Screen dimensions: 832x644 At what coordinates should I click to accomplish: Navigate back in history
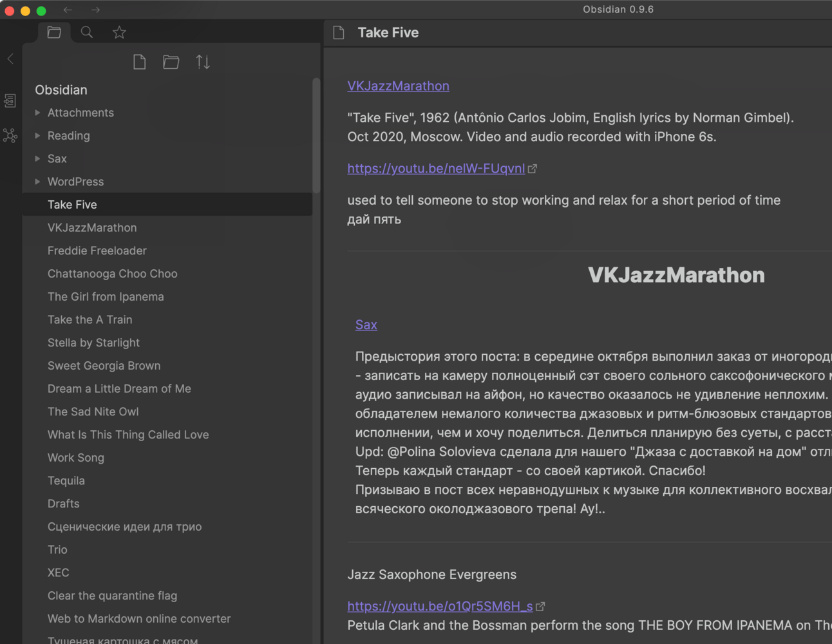click(x=68, y=10)
